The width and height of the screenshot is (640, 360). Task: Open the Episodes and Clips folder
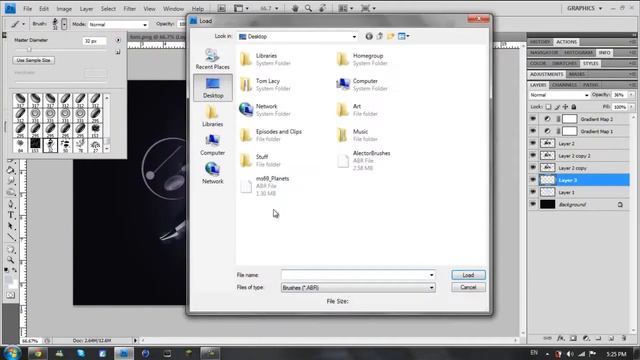pyautogui.click(x=271, y=135)
